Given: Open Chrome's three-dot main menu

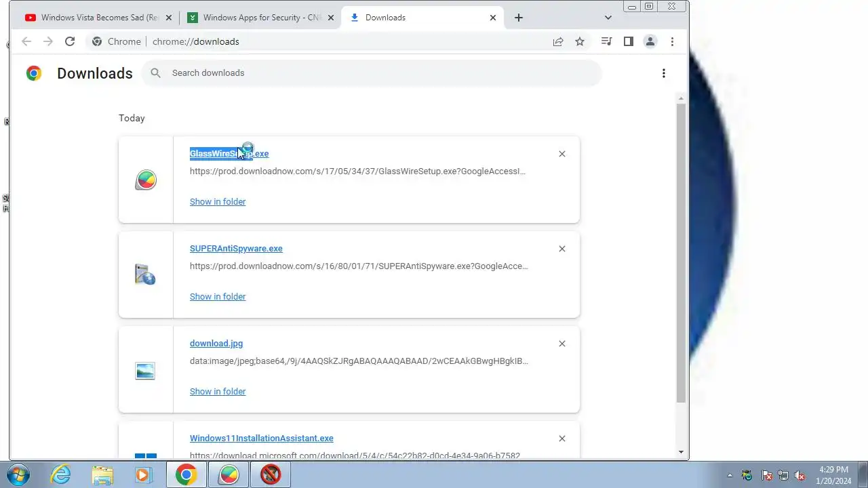Looking at the screenshot, I should tap(672, 41).
